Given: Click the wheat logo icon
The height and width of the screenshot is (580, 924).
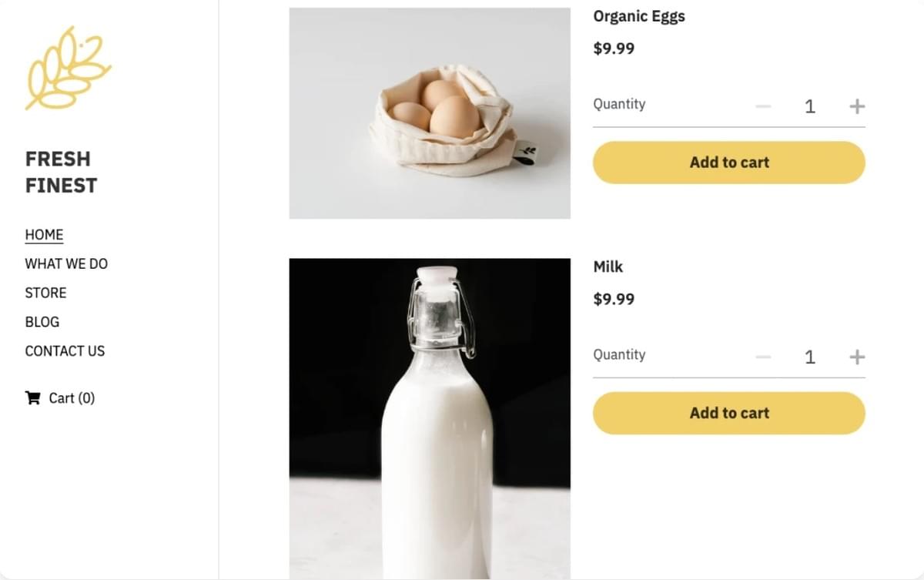Looking at the screenshot, I should (69, 68).
